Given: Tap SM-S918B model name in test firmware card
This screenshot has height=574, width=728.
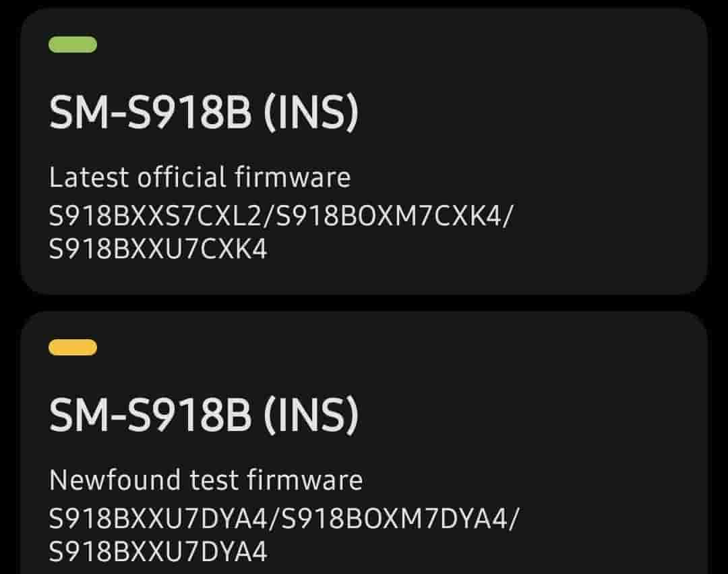Looking at the screenshot, I should [x=150, y=417].
